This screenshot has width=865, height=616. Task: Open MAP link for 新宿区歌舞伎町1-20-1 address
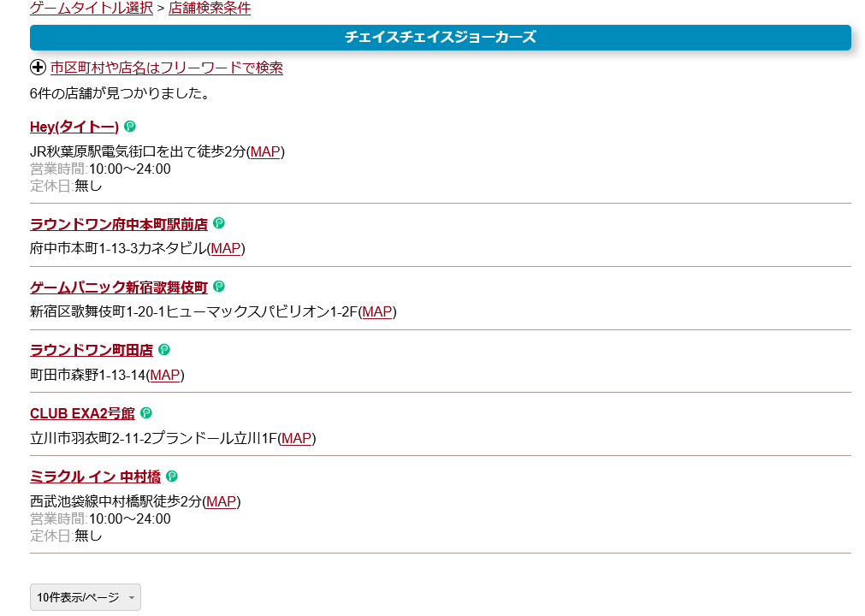[377, 312]
